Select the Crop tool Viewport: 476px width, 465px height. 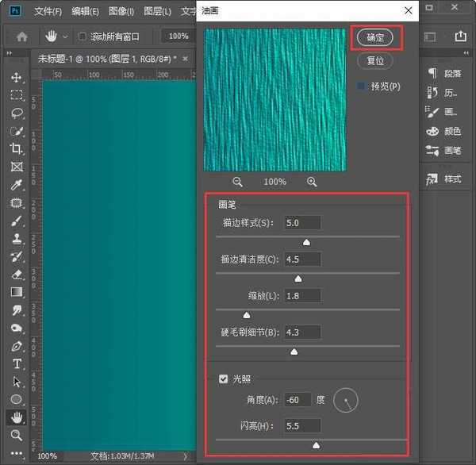click(16, 149)
